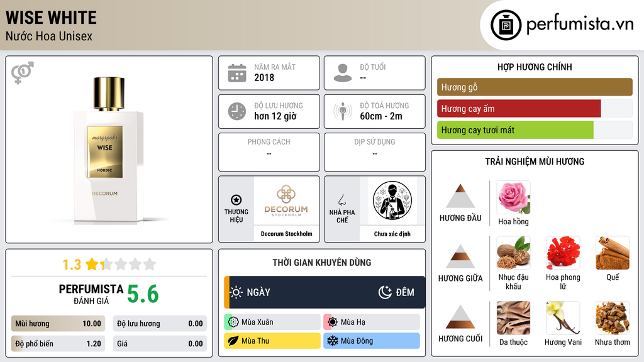Viewport: 644px width, 362px height.
Task: Click the middle notes pyramid icon
Action: tap(460, 256)
